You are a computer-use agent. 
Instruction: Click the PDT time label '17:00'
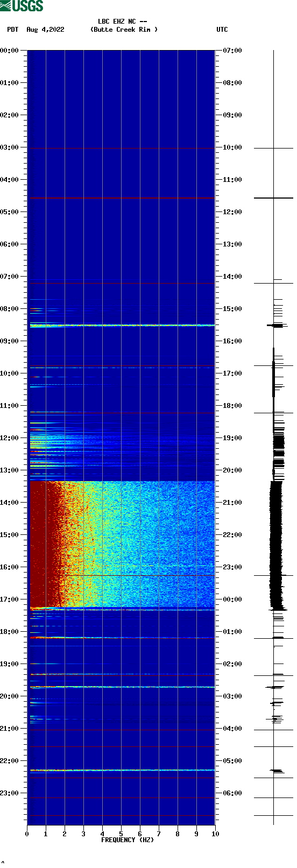(10, 599)
